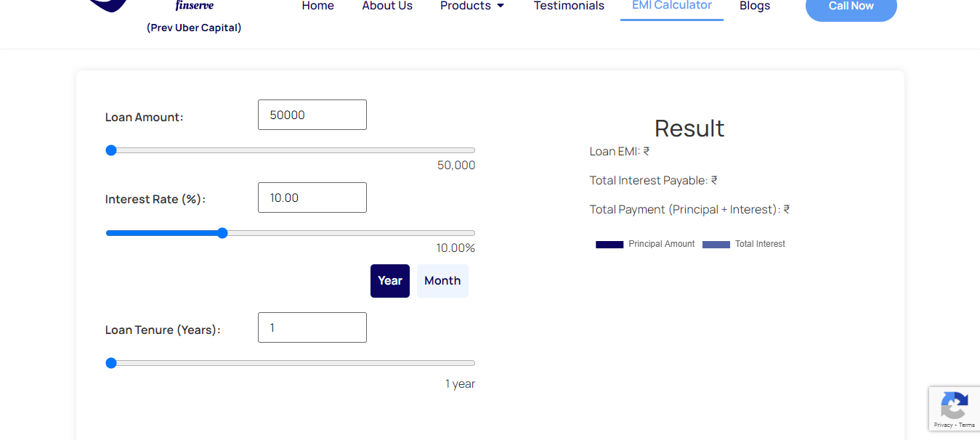Click the Result heading
Screen dimensions: 980x440
(x=689, y=129)
